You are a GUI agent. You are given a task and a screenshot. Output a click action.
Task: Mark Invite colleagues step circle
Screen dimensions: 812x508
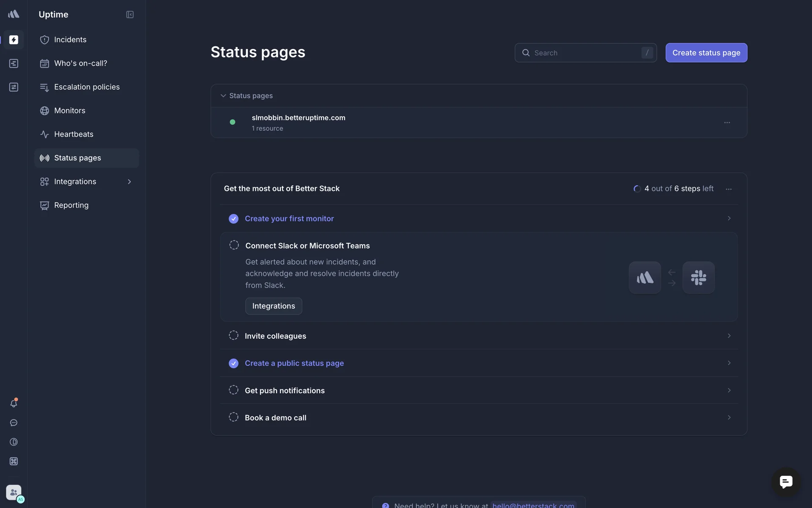coord(233,336)
